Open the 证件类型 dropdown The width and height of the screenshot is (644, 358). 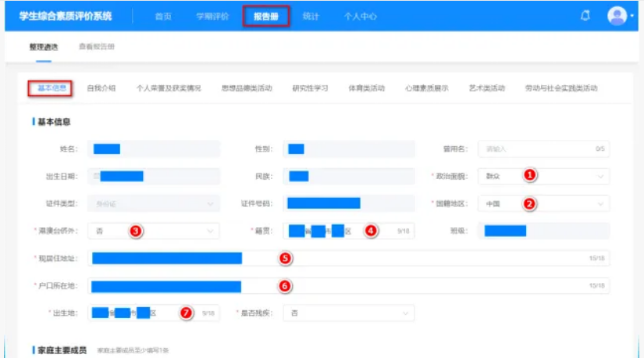pyautogui.click(x=209, y=204)
